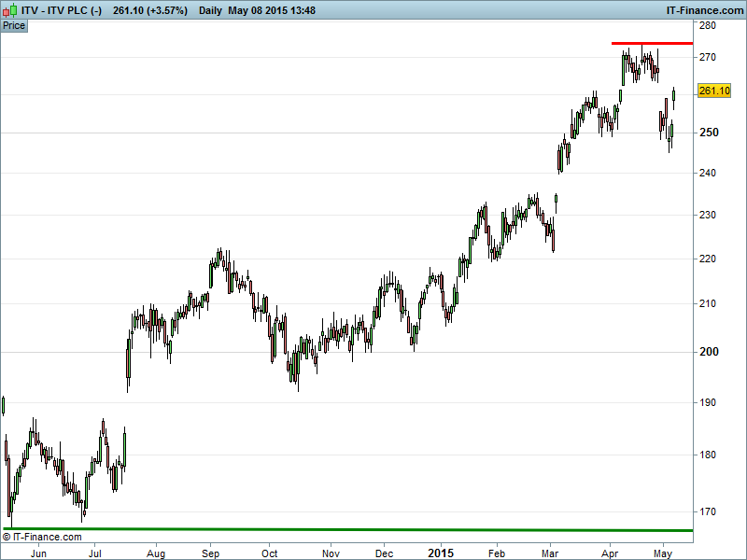This screenshot has height=560, width=747.
Task: Click the red resistance line near 273
Action: (652, 43)
